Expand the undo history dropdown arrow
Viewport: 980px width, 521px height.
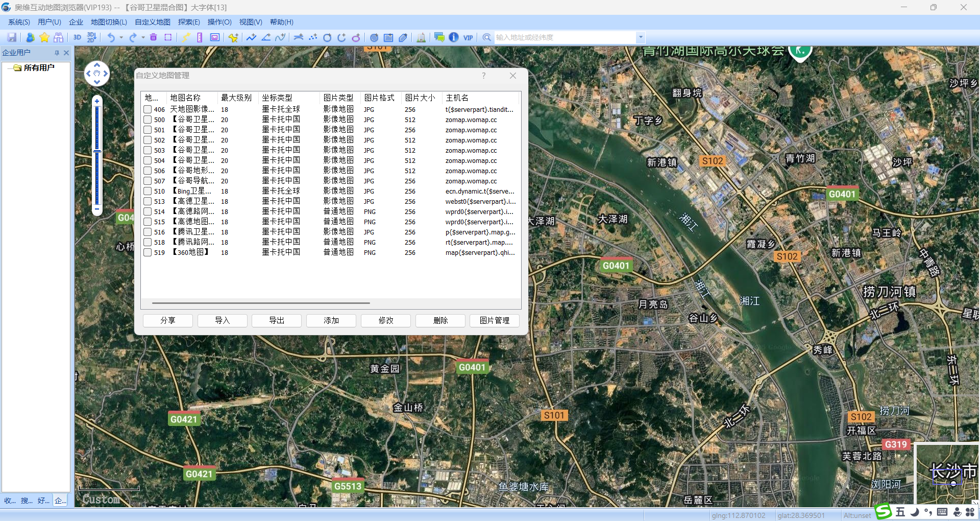(x=121, y=37)
